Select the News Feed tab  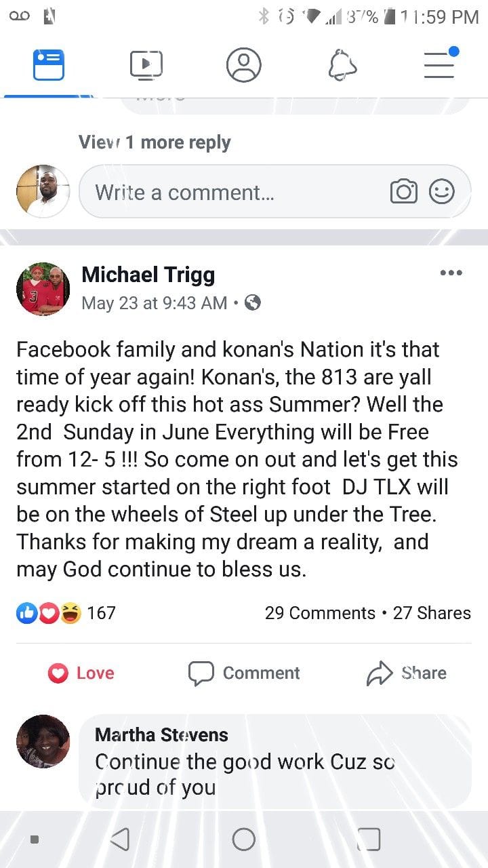47,64
